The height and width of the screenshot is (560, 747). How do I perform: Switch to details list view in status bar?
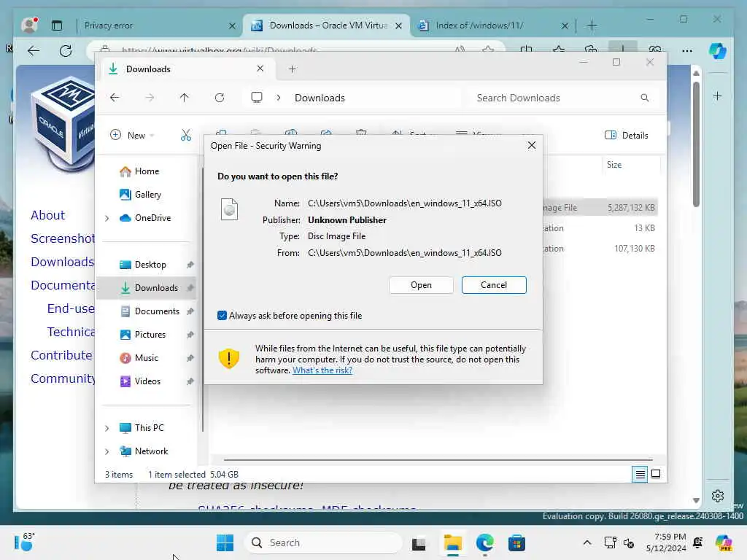tap(640, 474)
